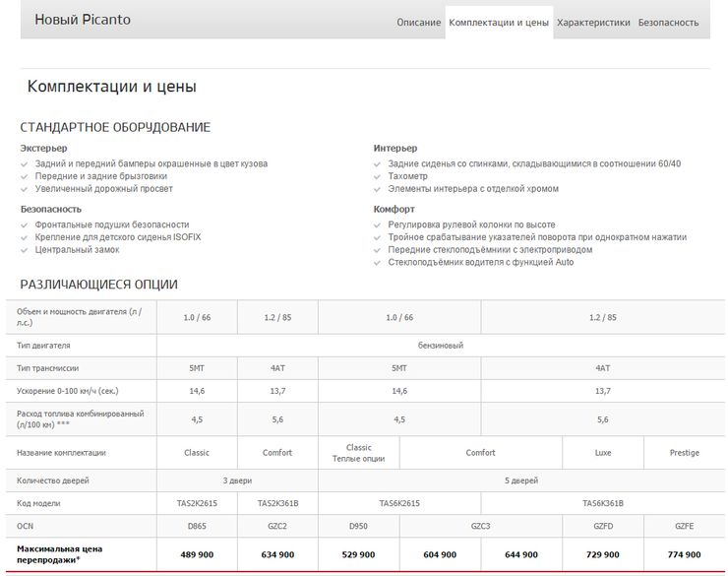728x576 pixels.
Task: Click the Безопасность subheading above airbags
Action: pos(50,209)
